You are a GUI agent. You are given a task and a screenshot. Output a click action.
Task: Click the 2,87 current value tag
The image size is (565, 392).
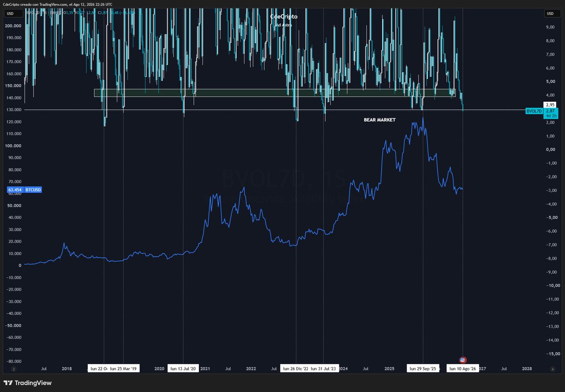(x=550, y=114)
